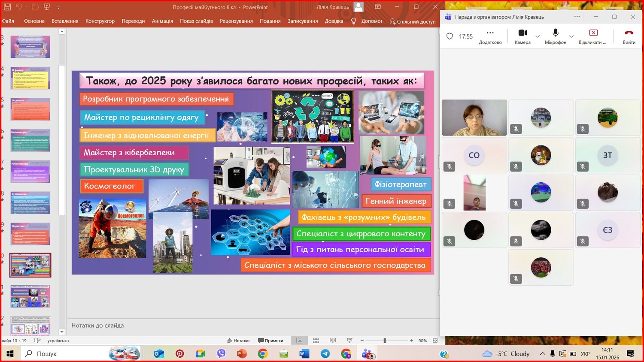The width and height of the screenshot is (644, 362).
Task: Switch to Slide Sorter view
Action: 316,341
